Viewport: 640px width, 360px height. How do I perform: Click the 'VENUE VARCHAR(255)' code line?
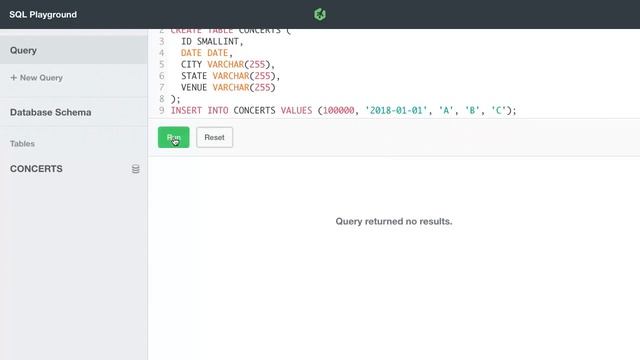(228, 87)
